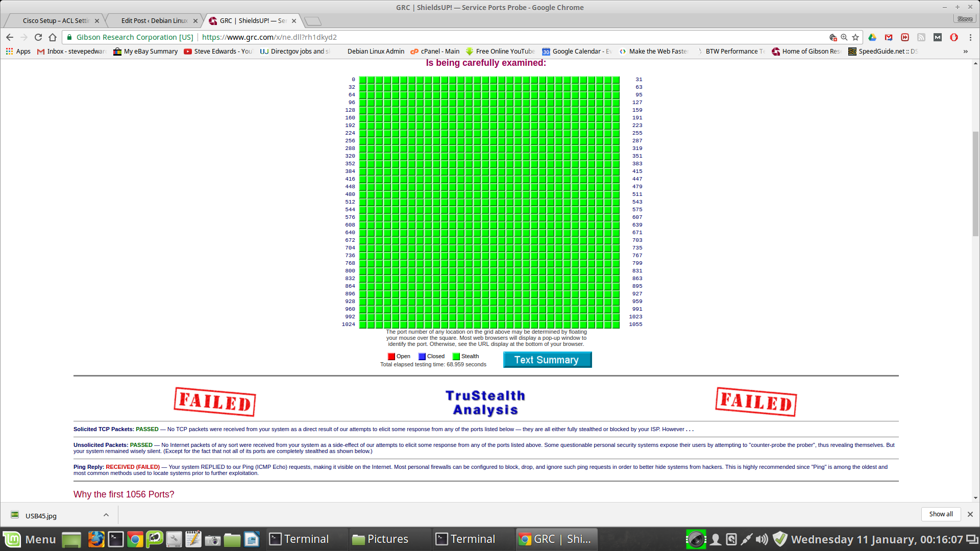
Task: Click the Home icon in toolbar
Action: [x=53, y=37]
